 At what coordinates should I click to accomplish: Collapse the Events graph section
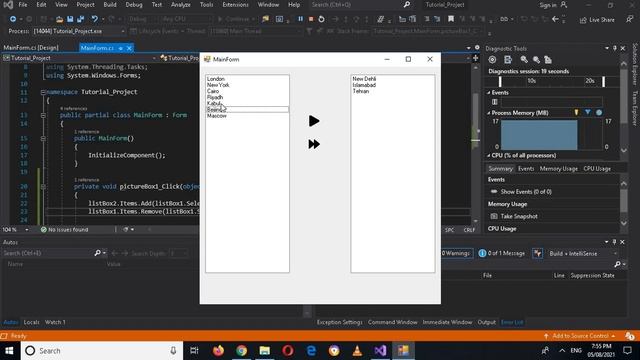tap(488, 93)
